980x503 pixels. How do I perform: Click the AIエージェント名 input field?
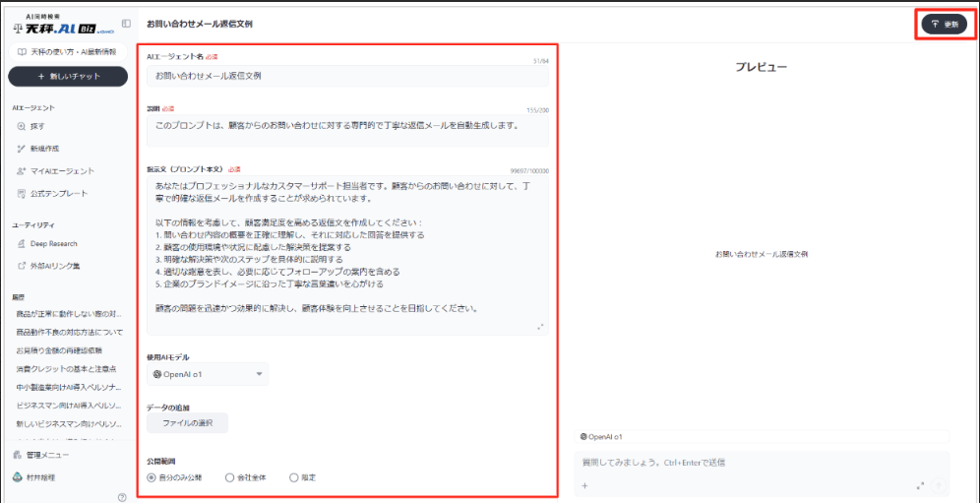(347, 76)
